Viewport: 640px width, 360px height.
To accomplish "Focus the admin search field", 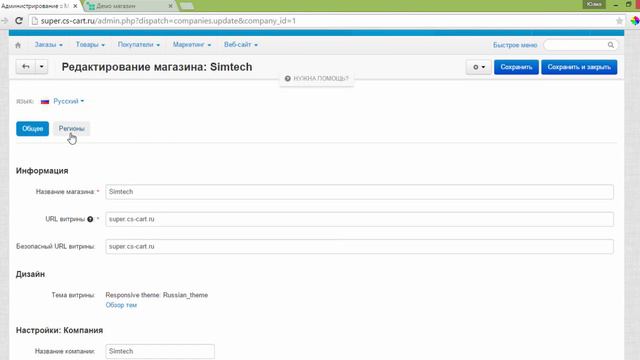I will coord(576,45).
